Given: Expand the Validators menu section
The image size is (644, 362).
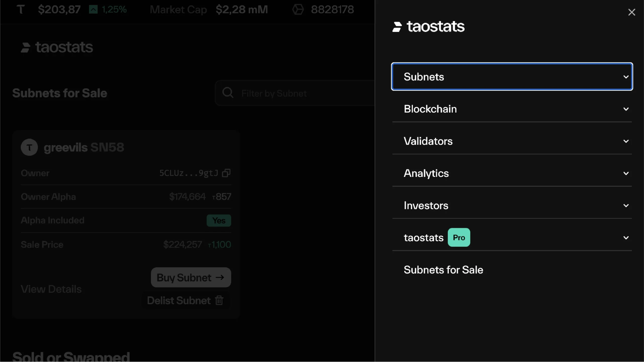Looking at the screenshot, I should pos(512,141).
